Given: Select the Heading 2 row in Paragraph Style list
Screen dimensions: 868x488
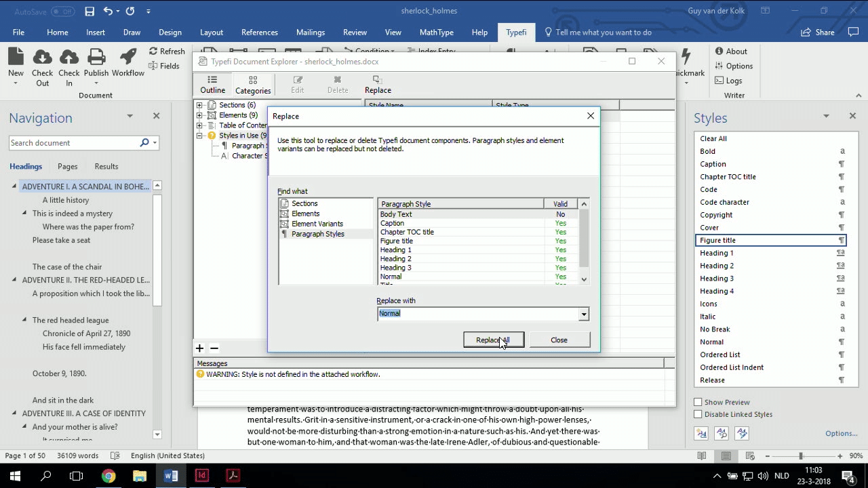Looking at the screenshot, I should pyautogui.click(x=478, y=259).
